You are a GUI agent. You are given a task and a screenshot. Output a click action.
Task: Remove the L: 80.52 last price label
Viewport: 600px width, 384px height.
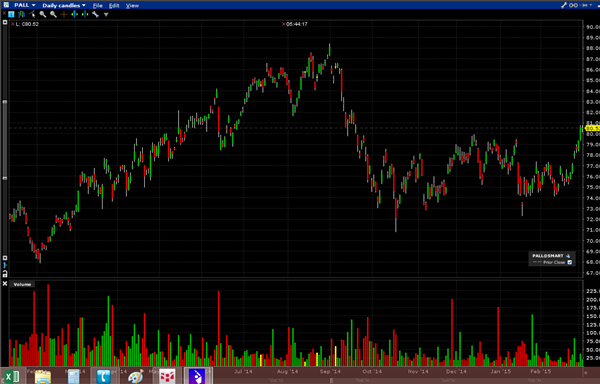click(x=13, y=24)
